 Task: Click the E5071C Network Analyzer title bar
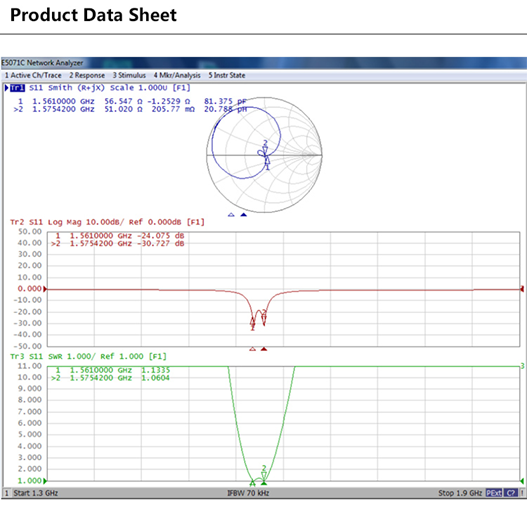(264, 63)
